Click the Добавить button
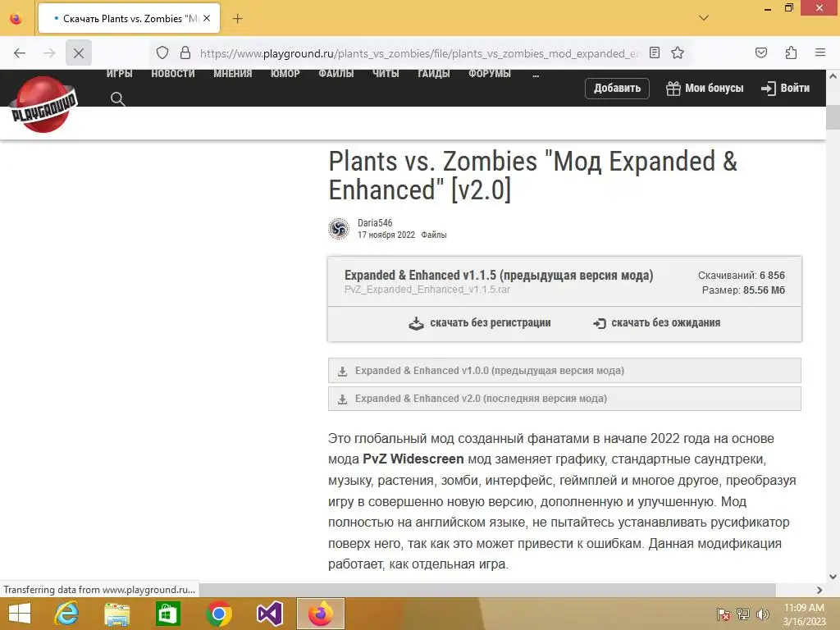This screenshot has width=840, height=630. pyautogui.click(x=617, y=89)
